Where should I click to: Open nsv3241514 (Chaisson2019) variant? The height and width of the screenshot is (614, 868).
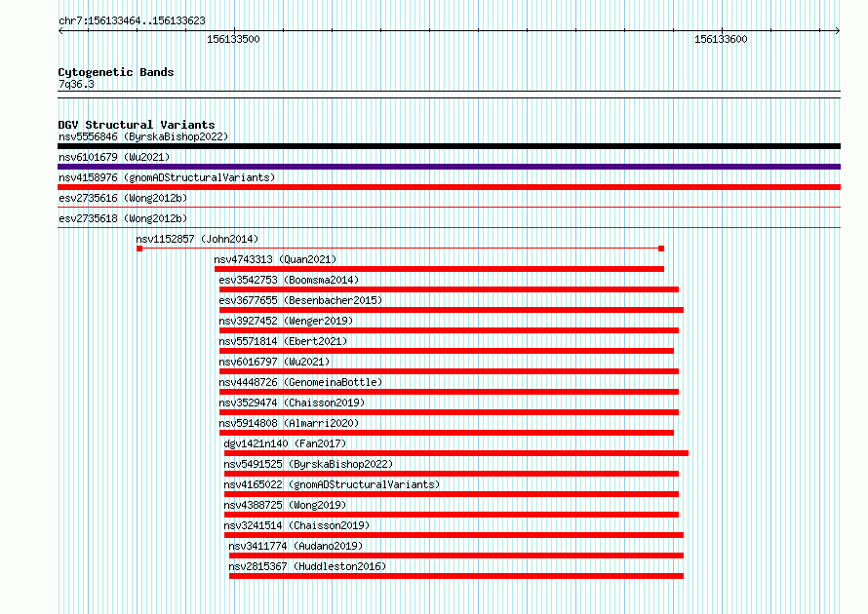[x=296, y=525]
